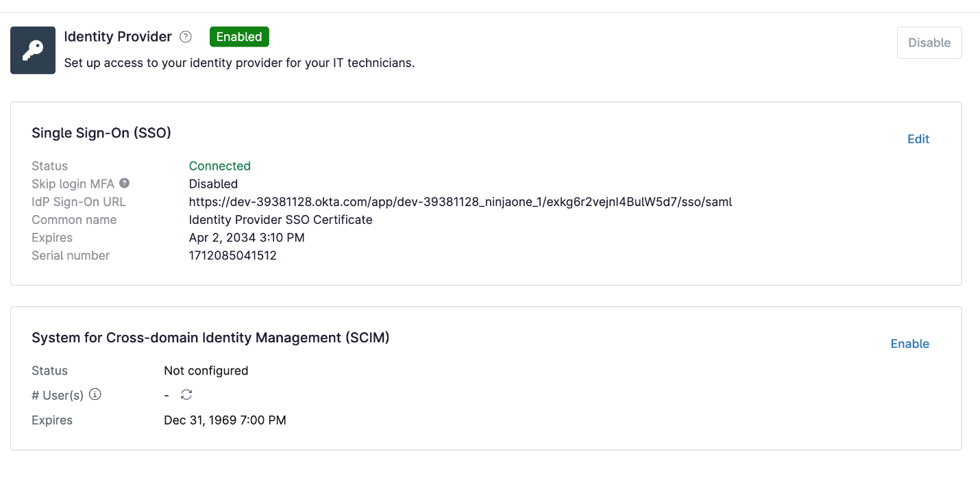Image resolution: width=980 pixels, height=493 pixels.
Task: Click the Connected SSO status text
Action: 219,166
